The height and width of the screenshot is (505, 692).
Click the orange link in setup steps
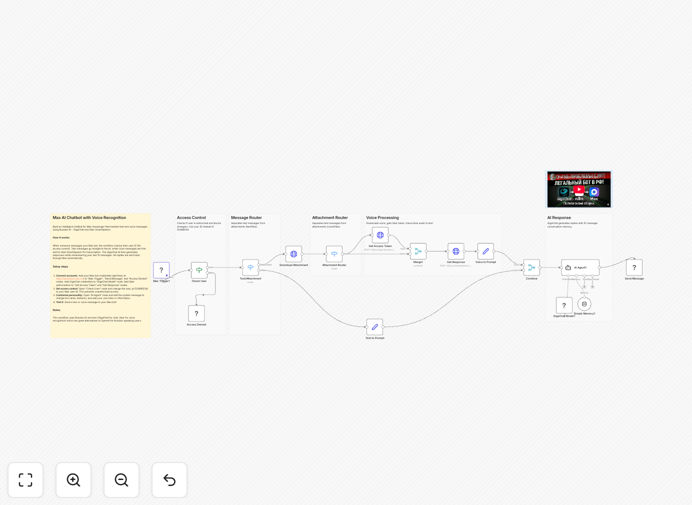[x=69, y=279]
